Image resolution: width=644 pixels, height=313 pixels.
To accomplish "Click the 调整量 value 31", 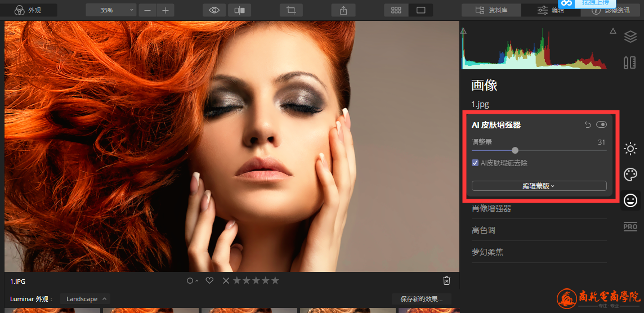I will point(601,142).
